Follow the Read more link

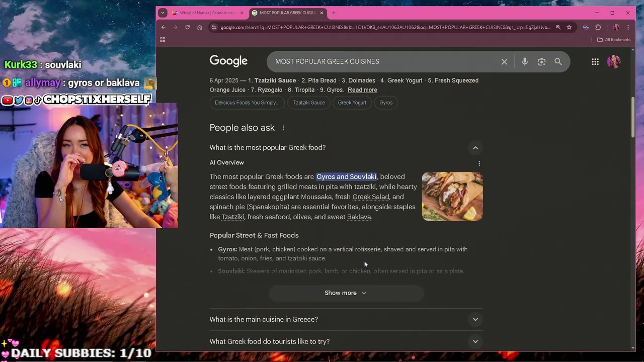tap(362, 90)
